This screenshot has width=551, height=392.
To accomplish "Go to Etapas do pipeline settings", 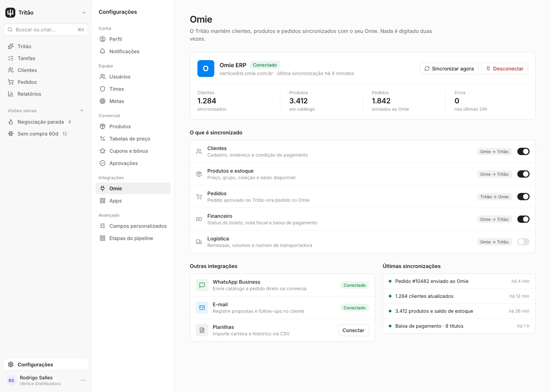I will pyautogui.click(x=133, y=238).
